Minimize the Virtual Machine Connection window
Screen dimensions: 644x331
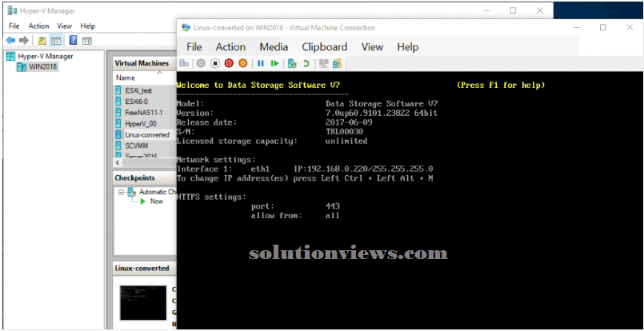click(x=577, y=27)
